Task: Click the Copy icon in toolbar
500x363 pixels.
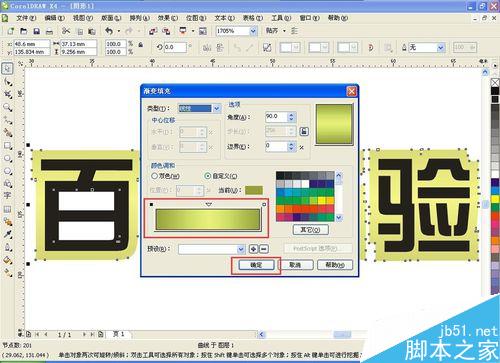Action: pyautogui.click(x=80, y=31)
